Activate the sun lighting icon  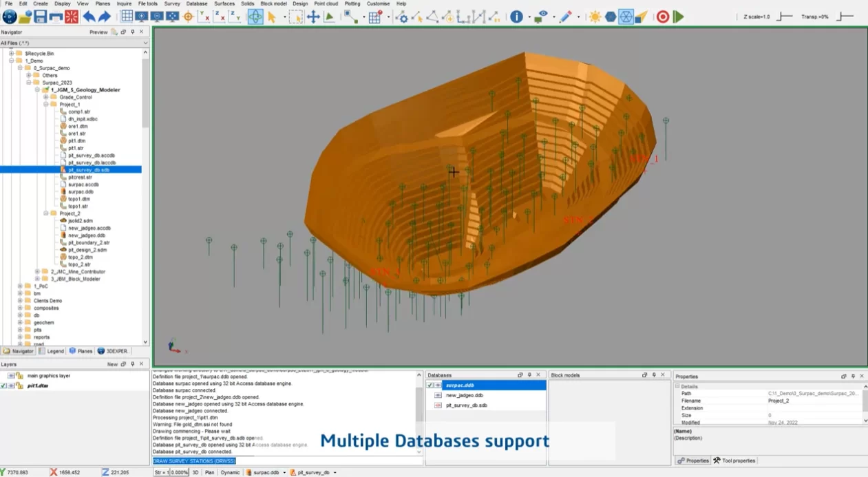coord(595,17)
